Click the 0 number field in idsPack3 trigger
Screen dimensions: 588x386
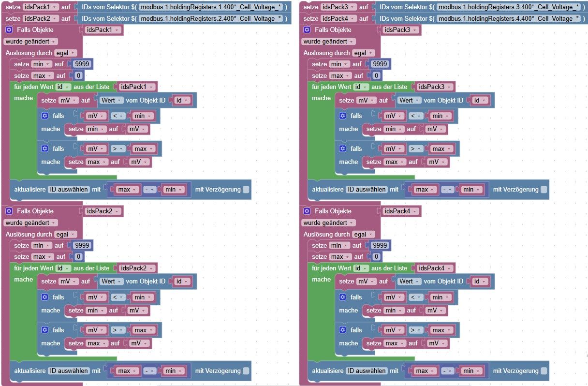click(x=377, y=76)
